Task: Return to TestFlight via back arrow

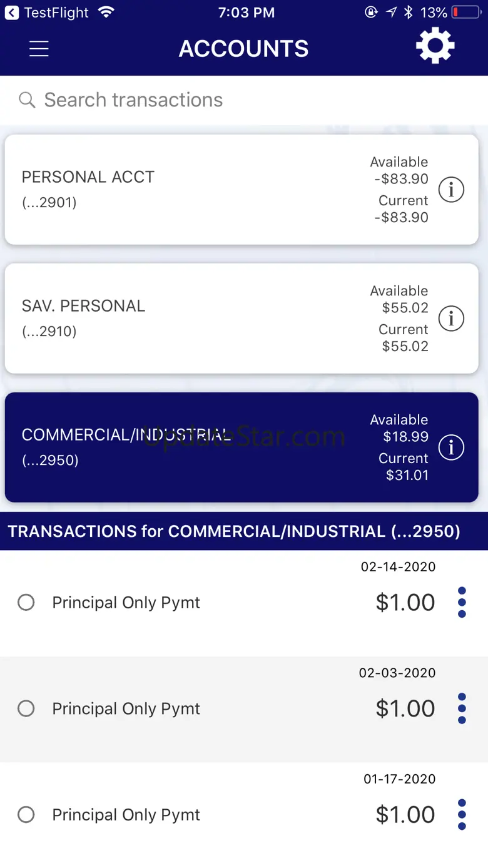Action: click(11, 13)
